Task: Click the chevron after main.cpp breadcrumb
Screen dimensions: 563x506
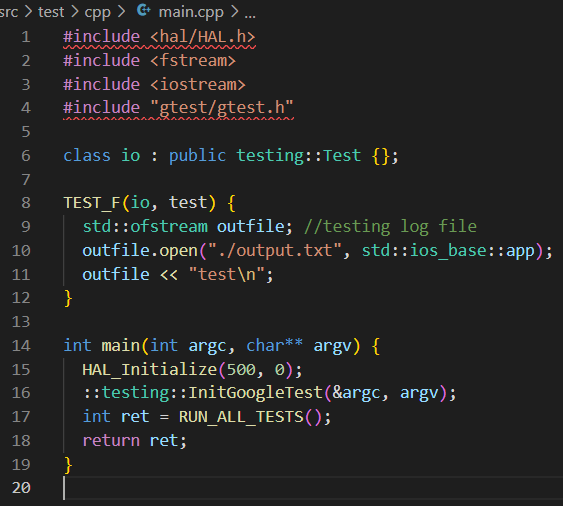Action: [234, 12]
